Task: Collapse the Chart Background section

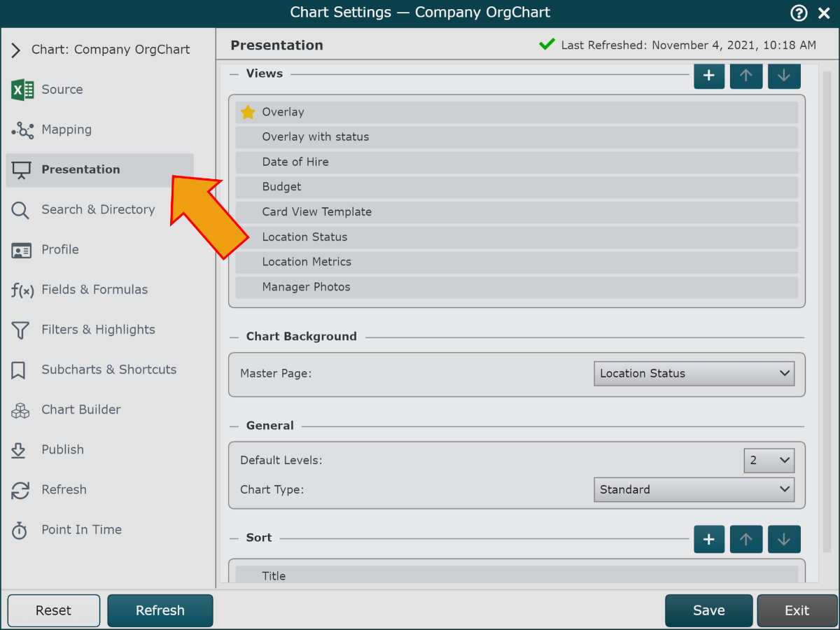Action: (234, 337)
